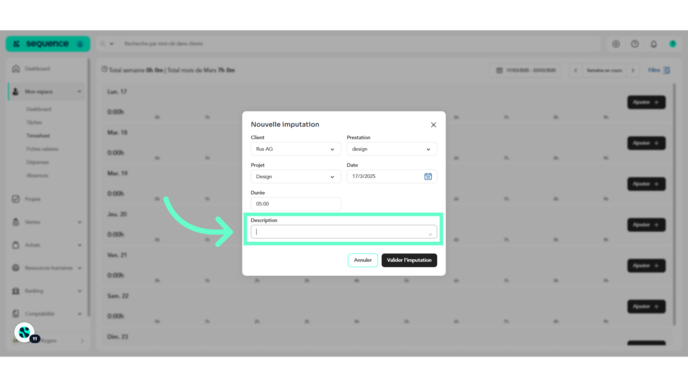
Task: Open the search filter dropdown arrow
Action: (x=111, y=44)
